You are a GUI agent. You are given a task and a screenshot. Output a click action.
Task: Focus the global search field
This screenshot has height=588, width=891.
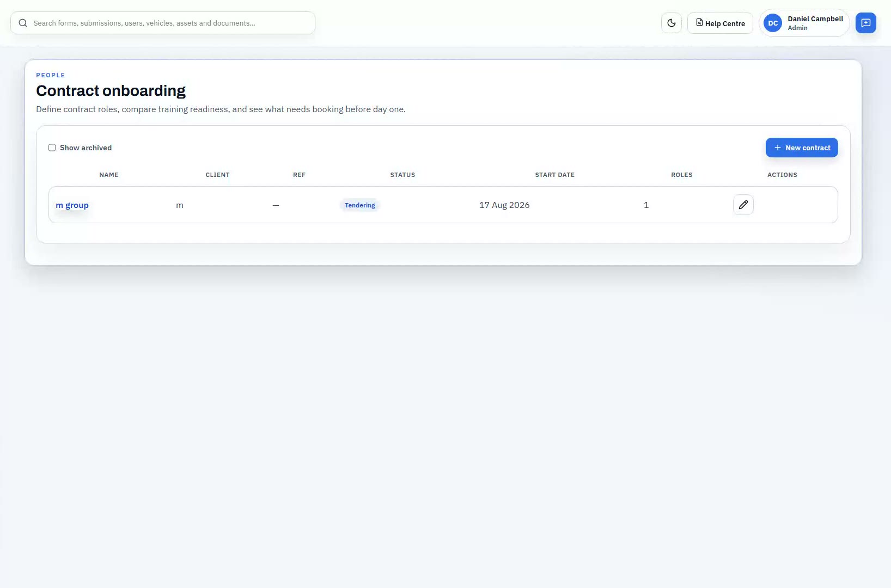coord(163,23)
